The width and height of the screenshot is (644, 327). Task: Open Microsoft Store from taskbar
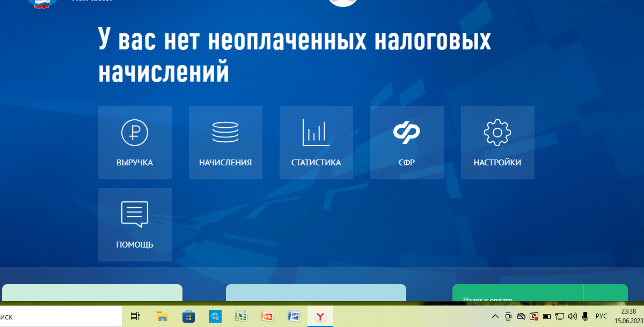188,317
